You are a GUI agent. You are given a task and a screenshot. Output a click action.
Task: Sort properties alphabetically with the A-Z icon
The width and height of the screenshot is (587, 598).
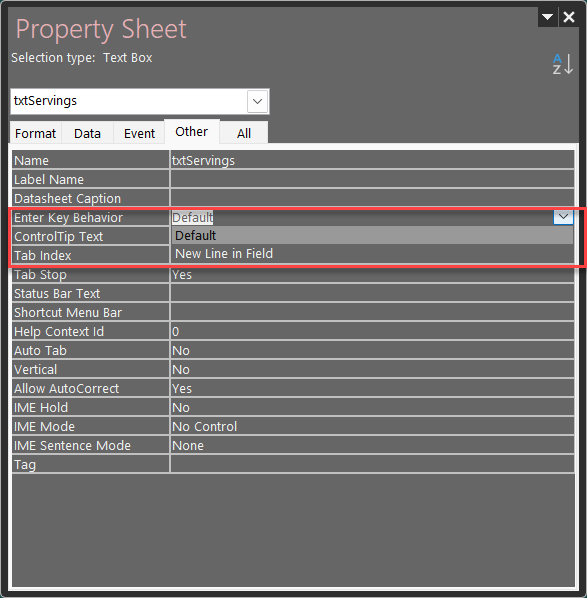(x=563, y=64)
